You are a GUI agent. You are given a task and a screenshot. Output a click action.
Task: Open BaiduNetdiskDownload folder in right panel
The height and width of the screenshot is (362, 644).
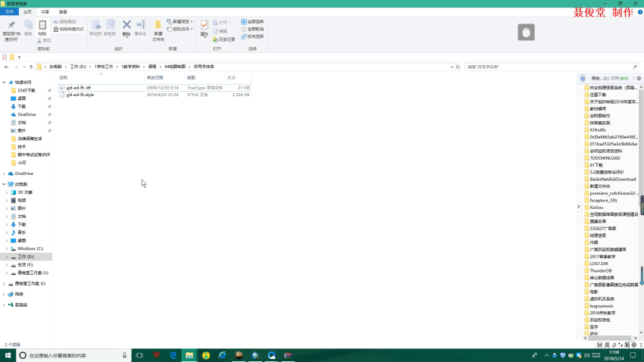pyautogui.click(x=612, y=179)
